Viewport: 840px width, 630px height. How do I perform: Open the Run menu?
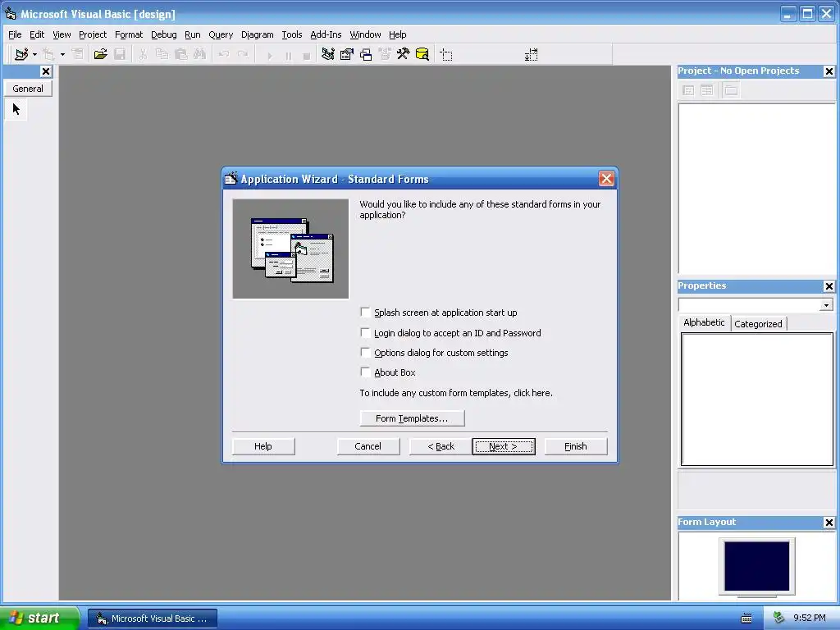(192, 34)
